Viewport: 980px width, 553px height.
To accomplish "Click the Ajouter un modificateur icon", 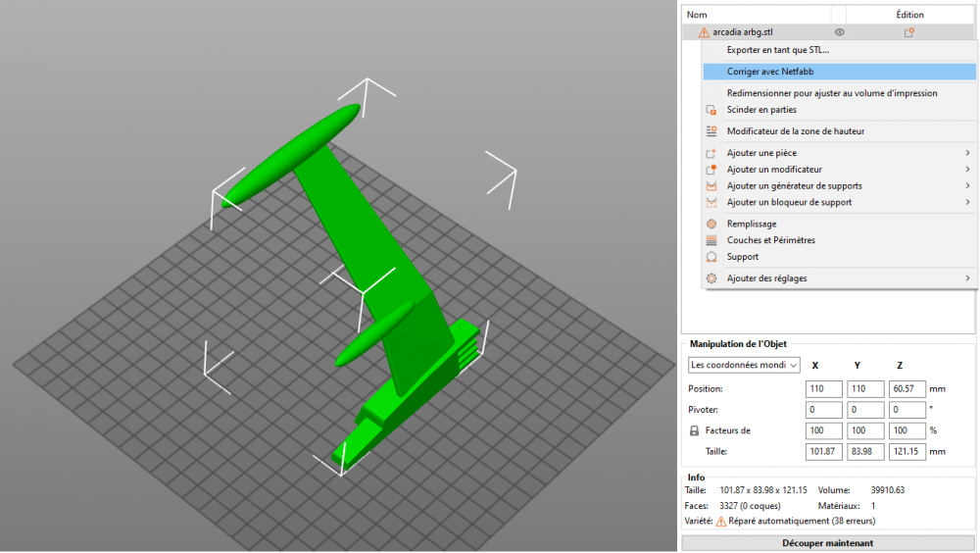I will tap(711, 169).
